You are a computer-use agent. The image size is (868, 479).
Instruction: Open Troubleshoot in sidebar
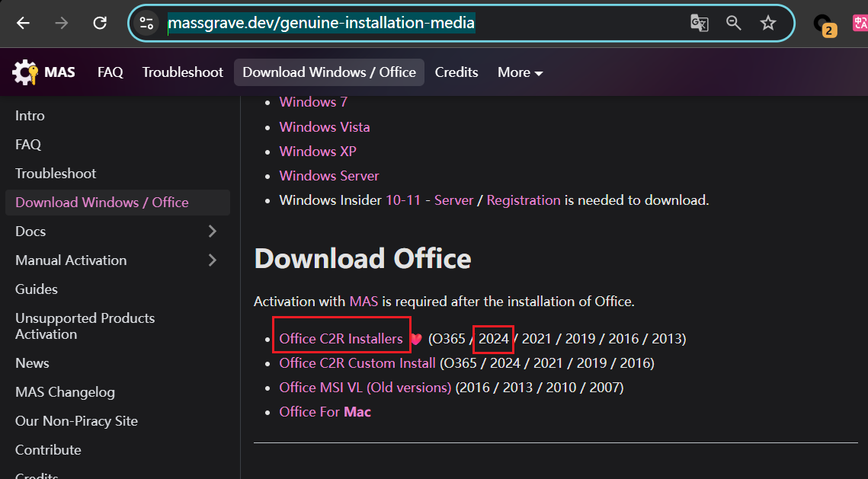(56, 173)
